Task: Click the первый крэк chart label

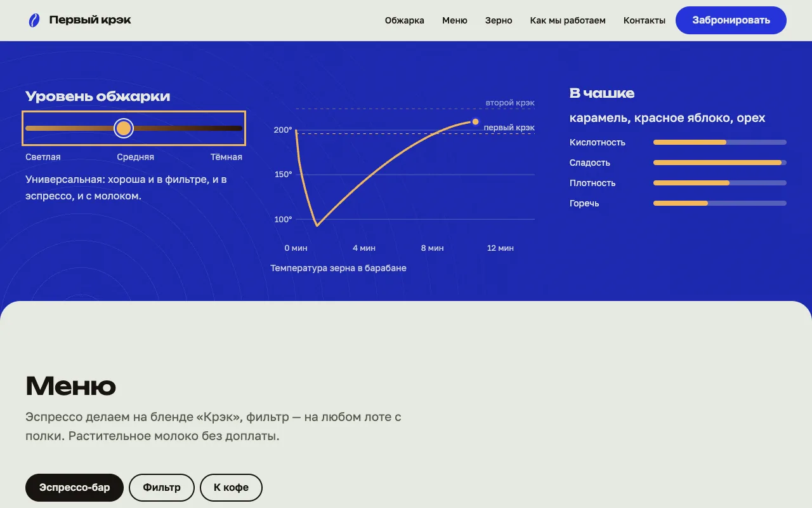Action: pos(509,128)
